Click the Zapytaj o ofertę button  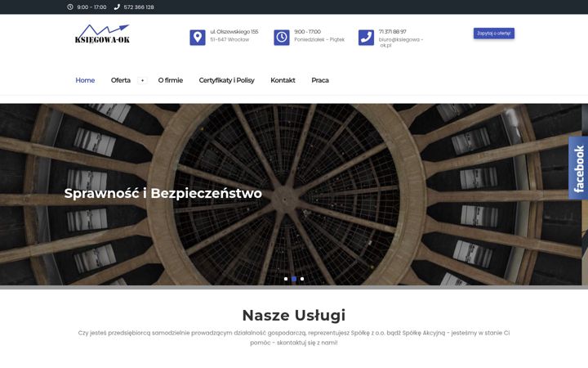tap(494, 33)
